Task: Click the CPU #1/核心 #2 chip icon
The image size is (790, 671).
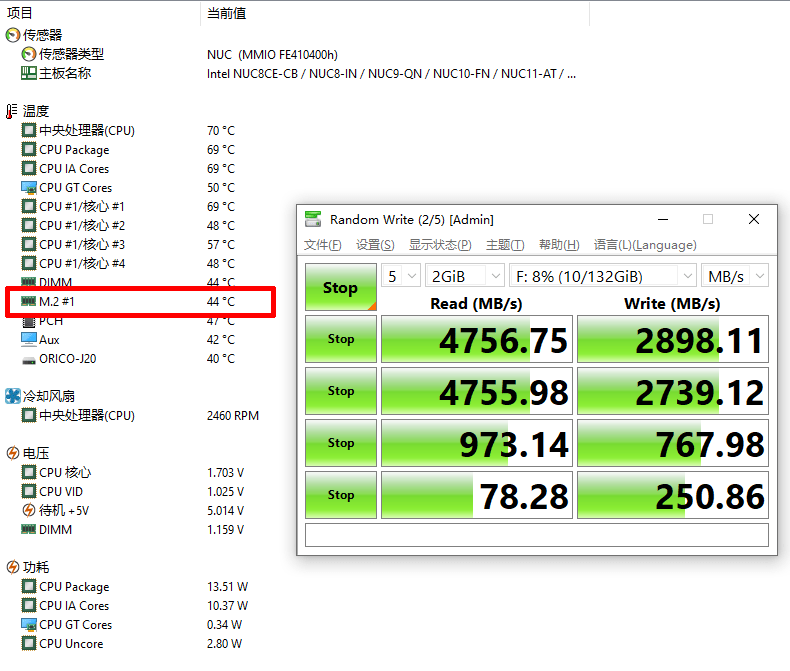Action: (29, 225)
